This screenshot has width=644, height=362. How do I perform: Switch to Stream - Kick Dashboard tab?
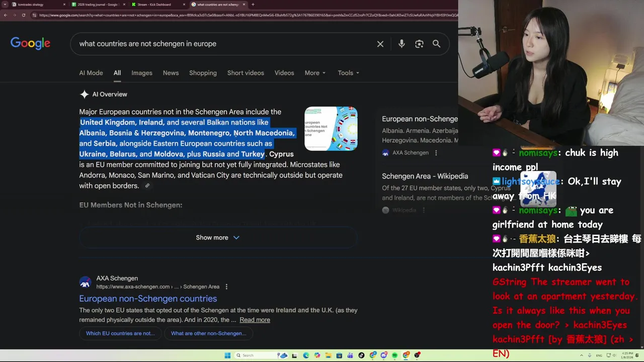[x=157, y=5]
